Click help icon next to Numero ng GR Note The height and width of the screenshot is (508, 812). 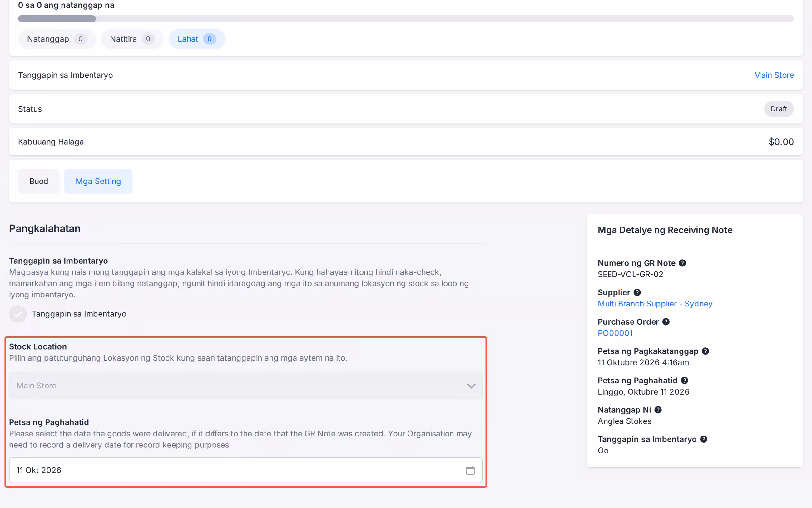tap(682, 263)
